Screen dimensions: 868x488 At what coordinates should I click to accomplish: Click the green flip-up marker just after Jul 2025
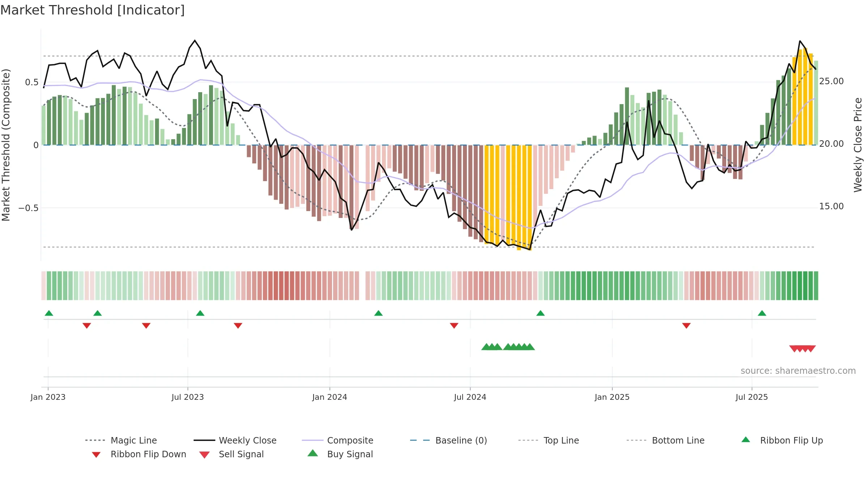pos(762,313)
